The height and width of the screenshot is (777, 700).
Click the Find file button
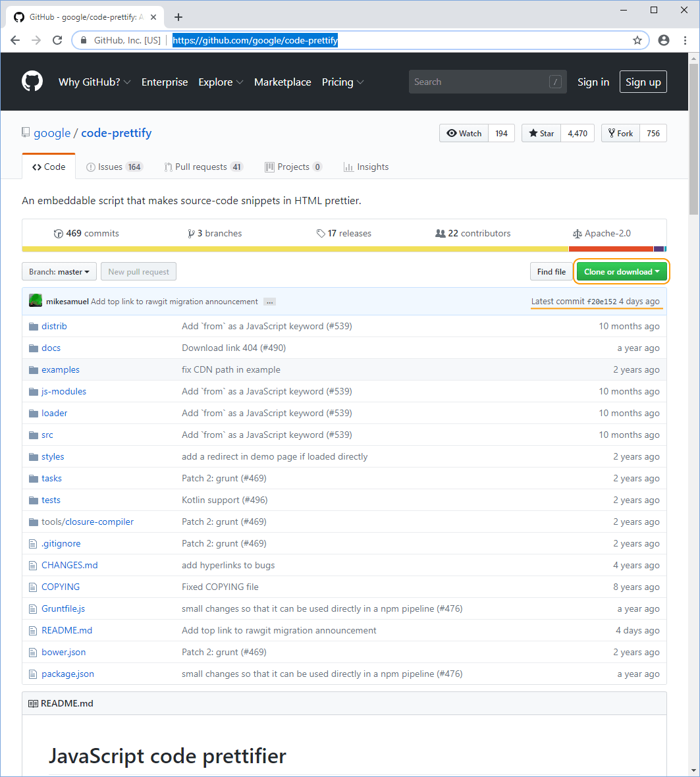coord(551,271)
